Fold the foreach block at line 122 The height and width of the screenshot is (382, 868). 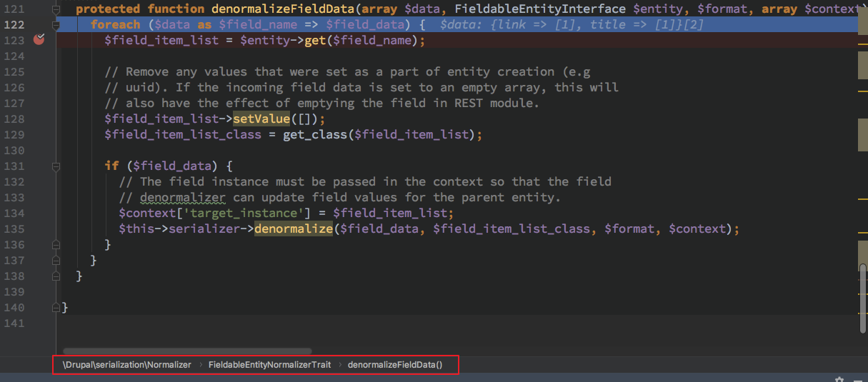(56, 25)
